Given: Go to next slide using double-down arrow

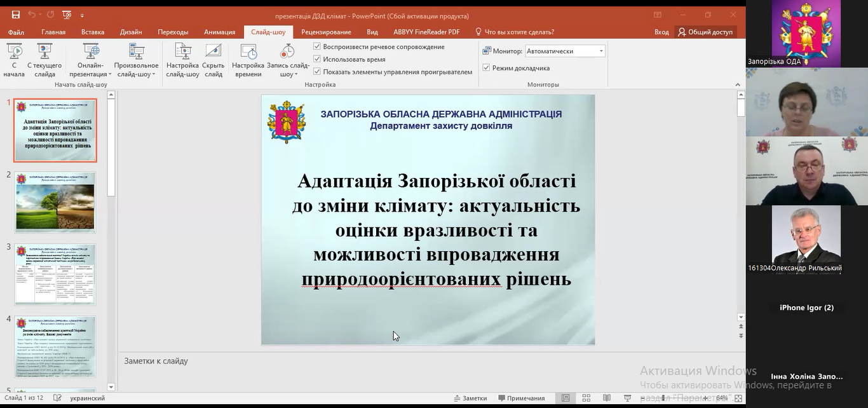Looking at the screenshot, I should (x=741, y=336).
